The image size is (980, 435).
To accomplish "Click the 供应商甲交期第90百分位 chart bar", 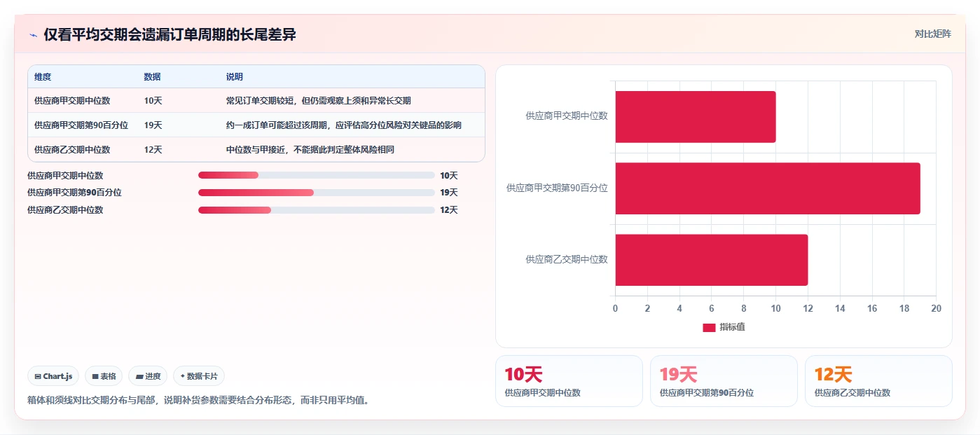I will [x=768, y=188].
